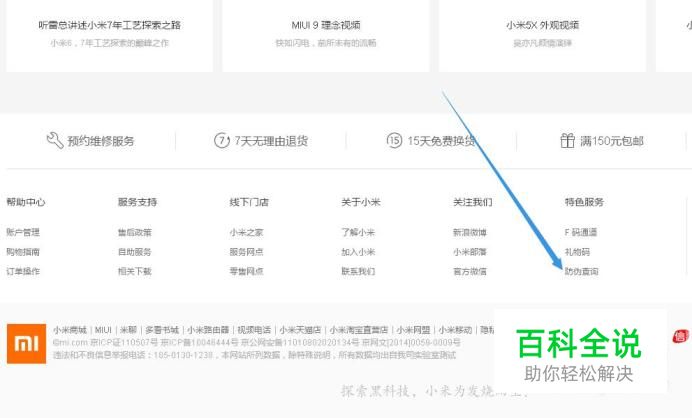Open 小米移动 in the bottom site links
This screenshot has height=418, width=692.
(x=455, y=330)
